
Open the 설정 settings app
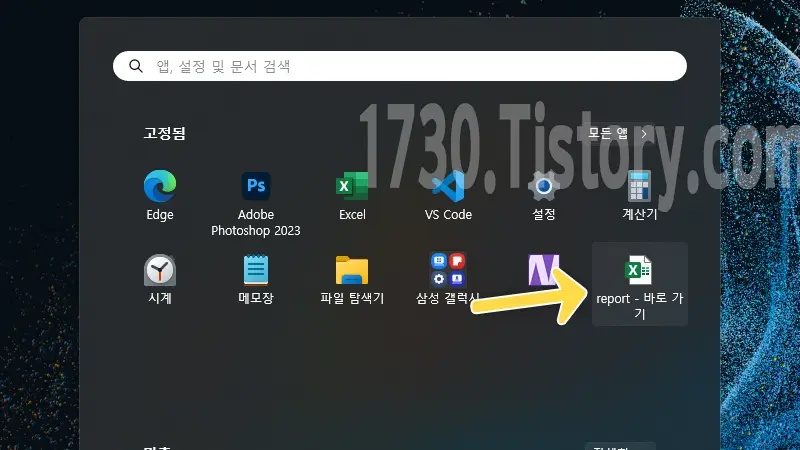click(x=544, y=196)
